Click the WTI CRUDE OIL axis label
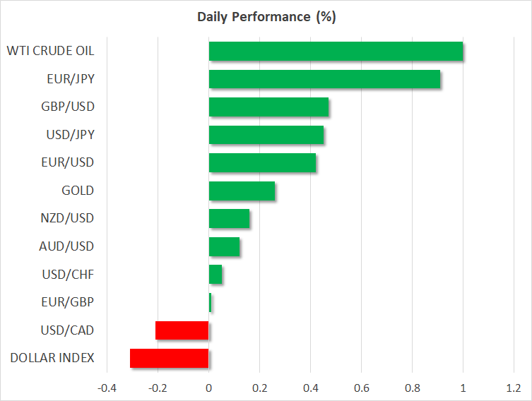532x401 pixels. pos(49,51)
